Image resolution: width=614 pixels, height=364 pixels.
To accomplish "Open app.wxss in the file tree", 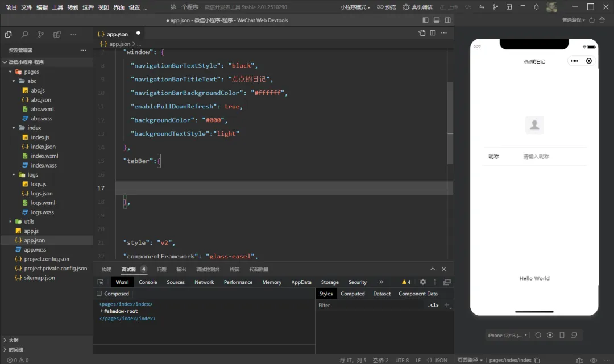I will [35, 249].
